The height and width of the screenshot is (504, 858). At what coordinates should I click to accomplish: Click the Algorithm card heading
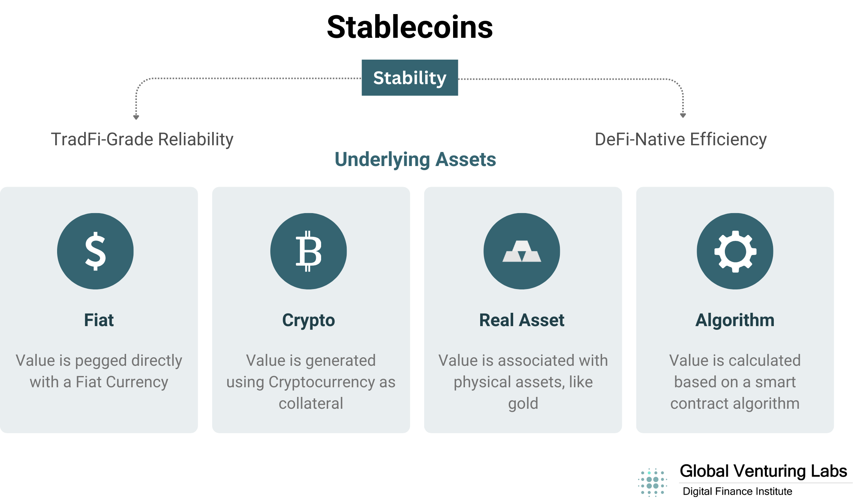[735, 321]
